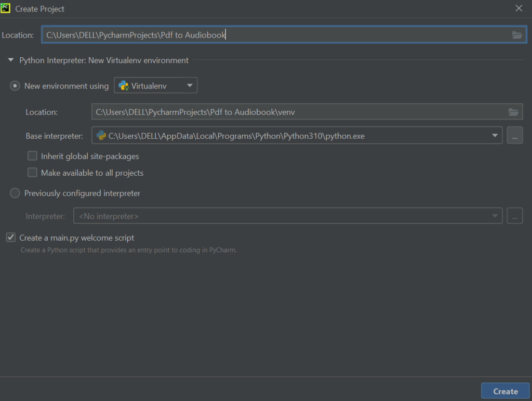Open the Base interpreter dropdown arrow
The width and height of the screenshot is (532, 401).
pos(495,135)
